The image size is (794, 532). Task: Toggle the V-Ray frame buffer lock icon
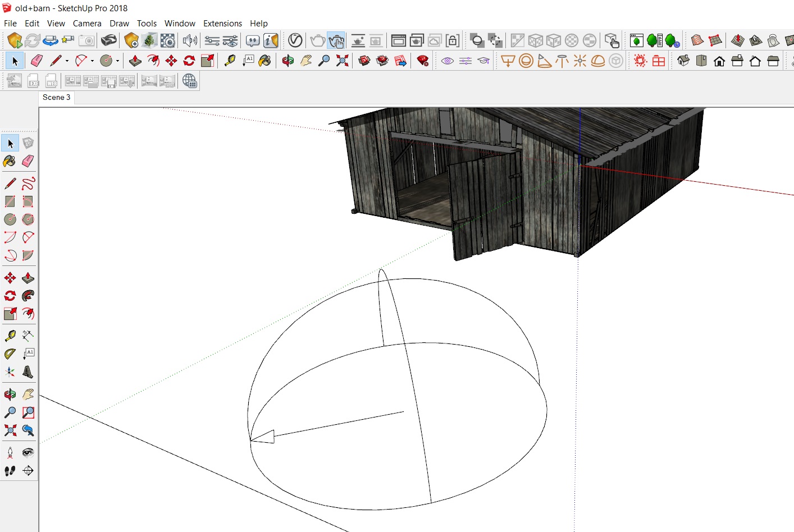pyautogui.click(x=453, y=40)
